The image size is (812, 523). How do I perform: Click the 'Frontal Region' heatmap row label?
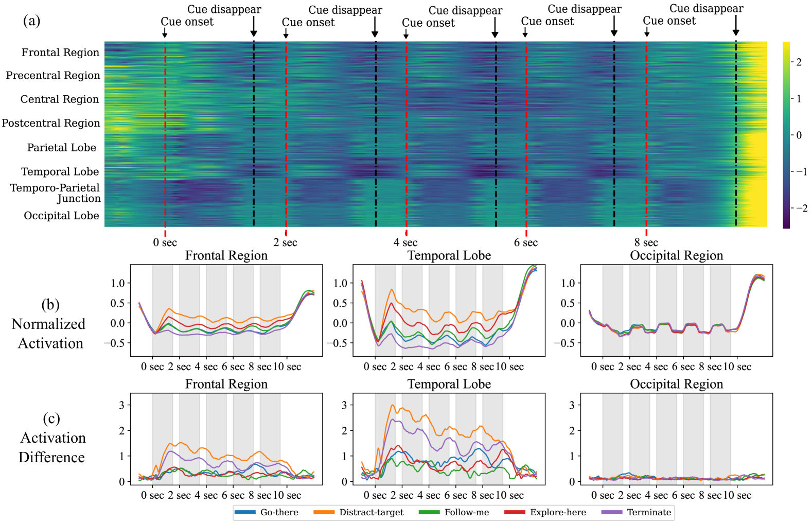(60, 52)
